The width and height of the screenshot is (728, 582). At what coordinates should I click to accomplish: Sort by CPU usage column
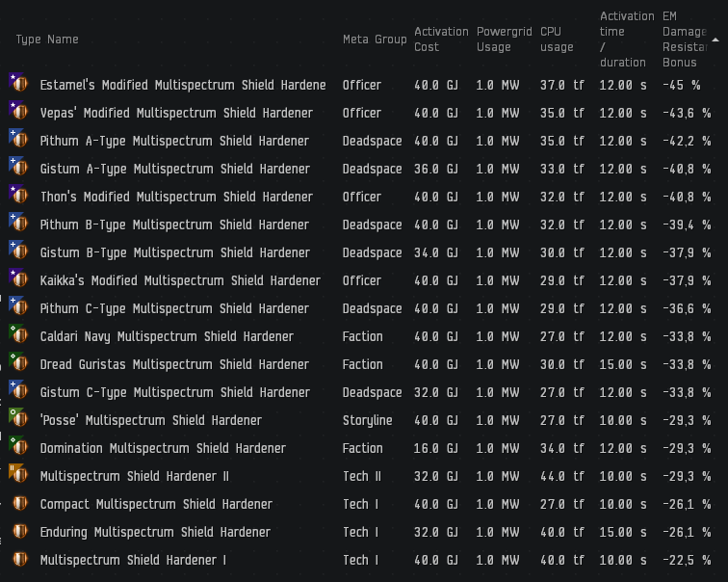[x=557, y=40]
